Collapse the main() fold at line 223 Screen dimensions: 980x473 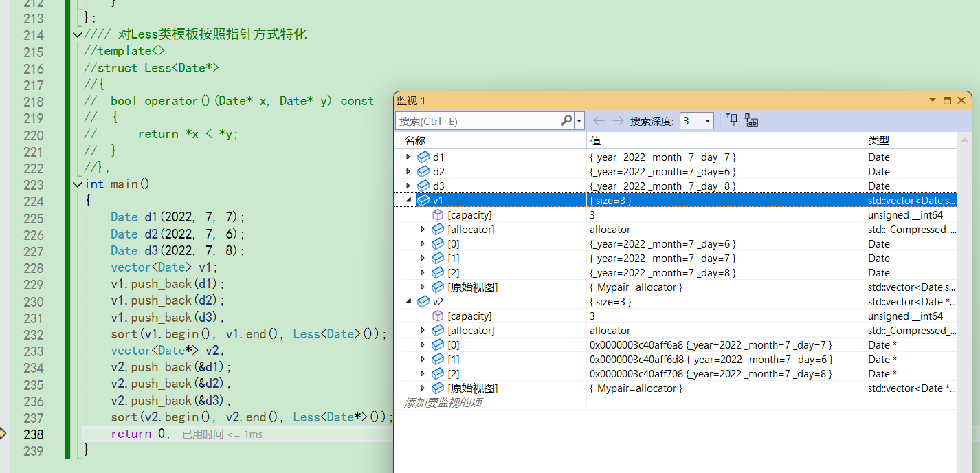77,184
